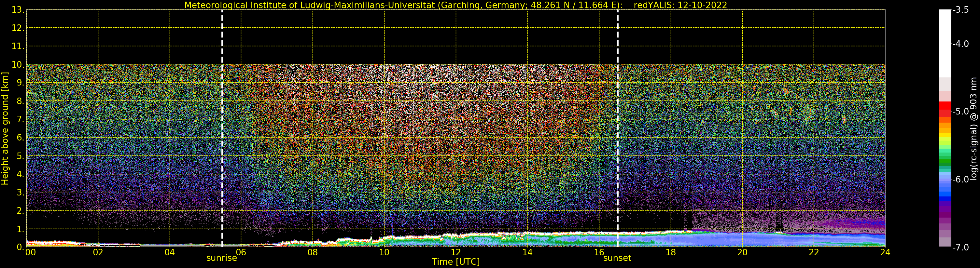Screen dimensions: 980x268
Task: Click time axis tick label '16'
Action: click(599, 252)
